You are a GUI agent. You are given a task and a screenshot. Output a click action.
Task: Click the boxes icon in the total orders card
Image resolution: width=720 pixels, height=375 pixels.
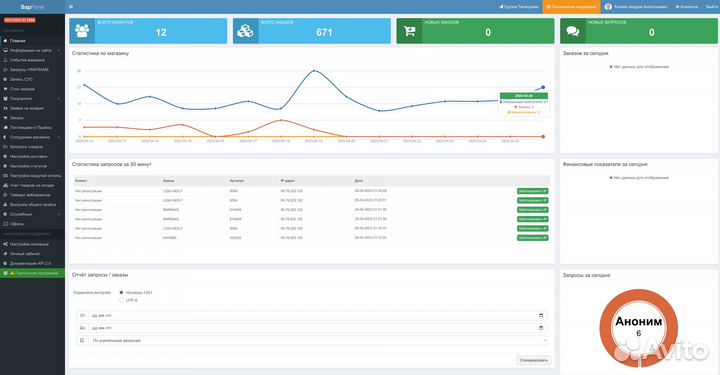point(246,31)
